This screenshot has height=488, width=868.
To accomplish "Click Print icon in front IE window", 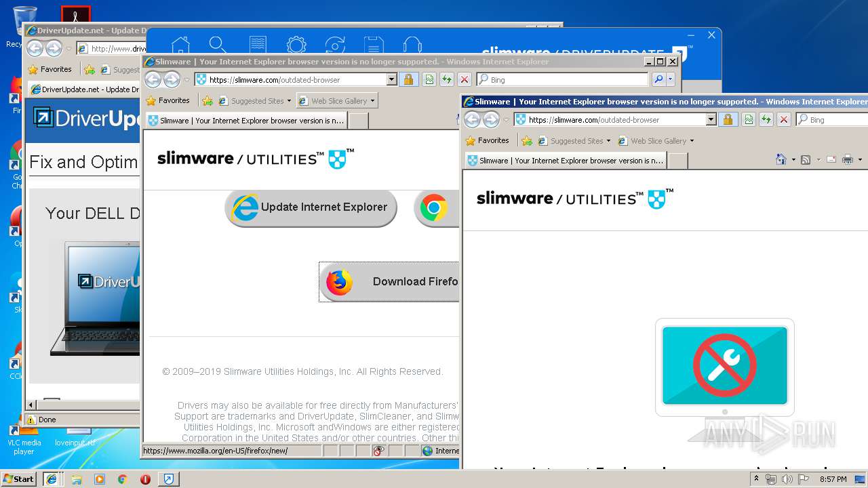I will (848, 159).
